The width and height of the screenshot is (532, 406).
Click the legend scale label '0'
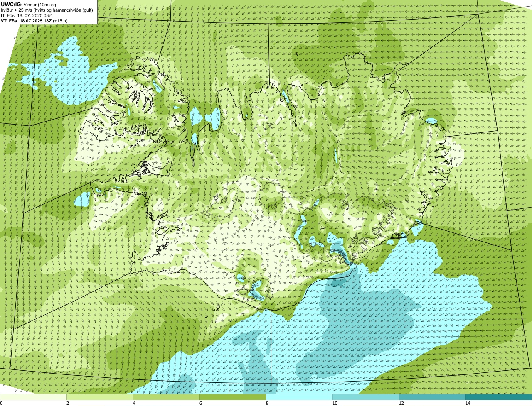coord(2,403)
